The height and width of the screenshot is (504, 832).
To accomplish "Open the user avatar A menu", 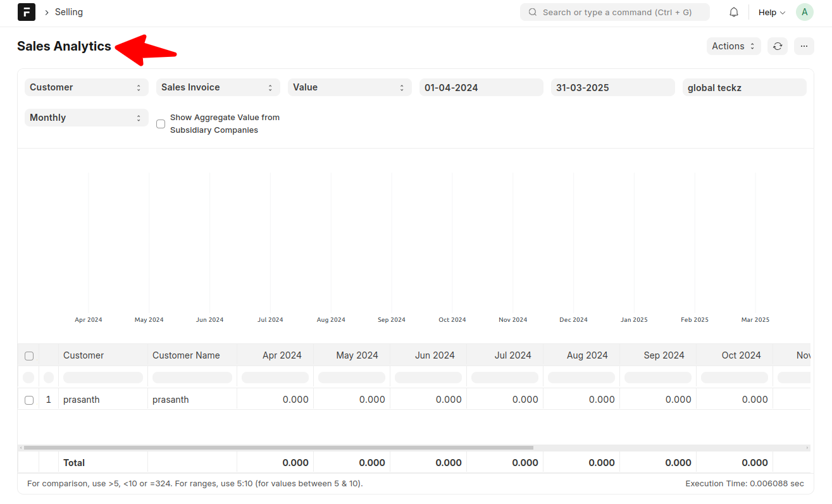I will point(804,12).
